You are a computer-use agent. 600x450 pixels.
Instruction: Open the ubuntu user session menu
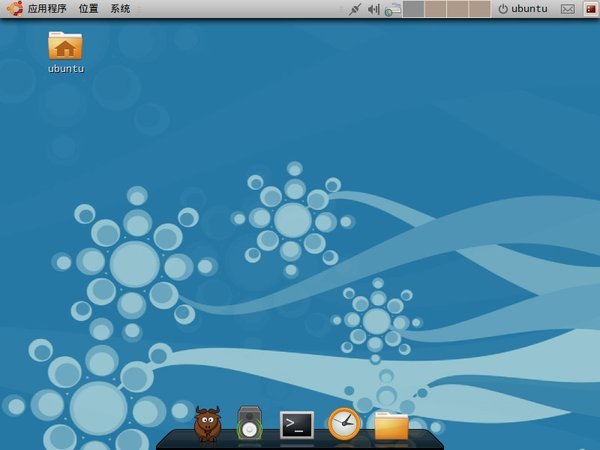pos(523,9)
